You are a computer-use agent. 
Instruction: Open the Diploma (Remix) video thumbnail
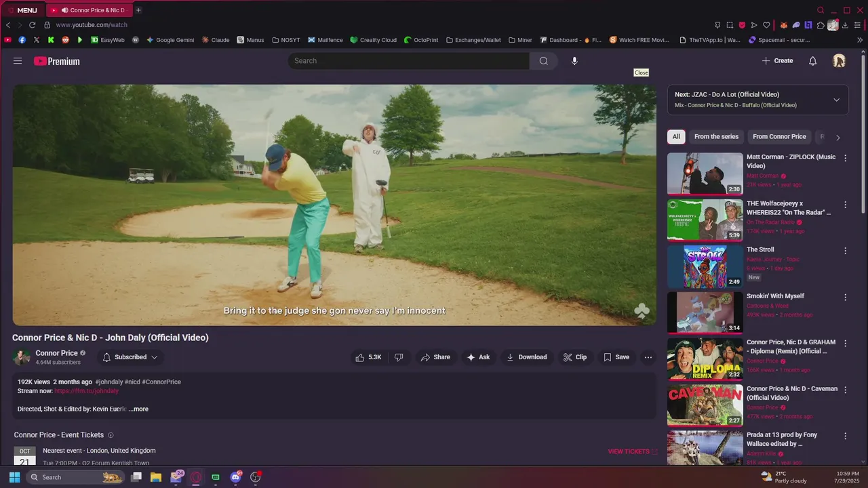[705, 359]
